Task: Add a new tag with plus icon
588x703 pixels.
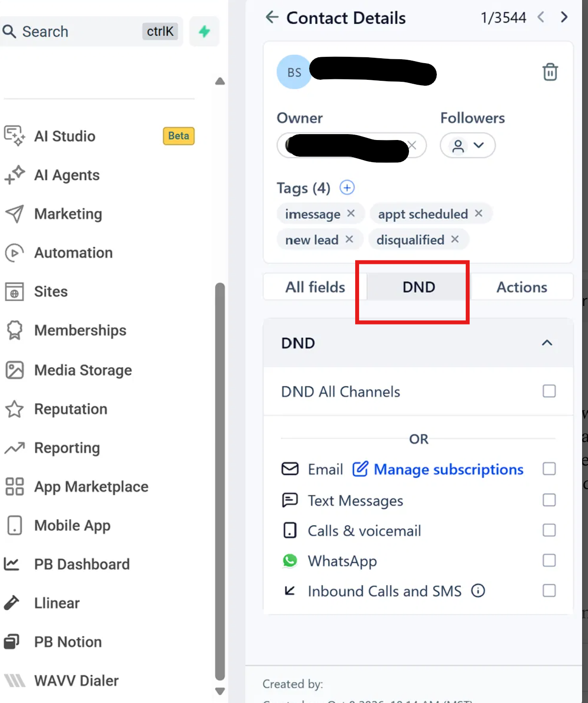Action: pyautogui.click(x=347, y=187)
